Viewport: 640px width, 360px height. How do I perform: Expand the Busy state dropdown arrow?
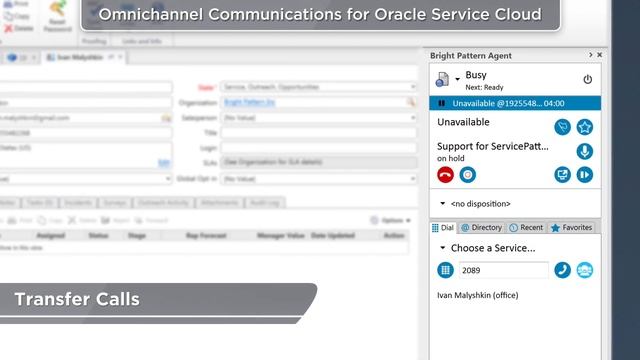(458, 79)
